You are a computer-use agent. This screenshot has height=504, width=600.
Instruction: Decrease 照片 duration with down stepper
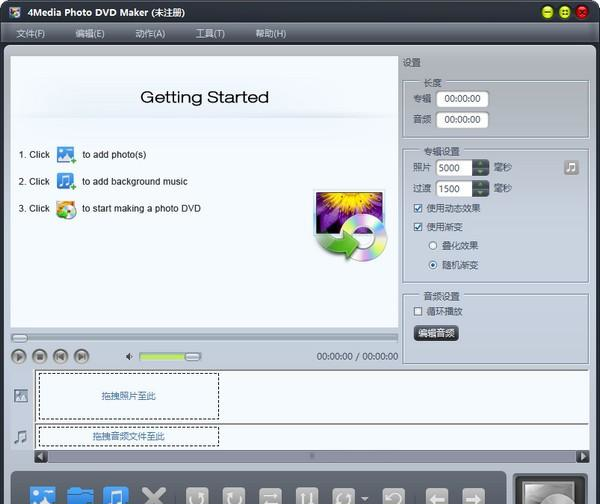[480, 171]
